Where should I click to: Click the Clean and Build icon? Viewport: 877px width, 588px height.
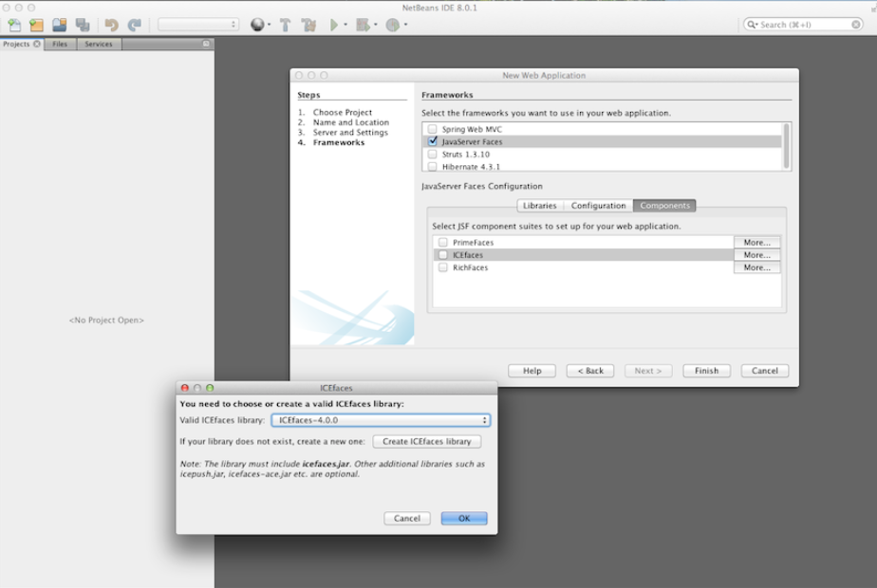click(308, 25)
